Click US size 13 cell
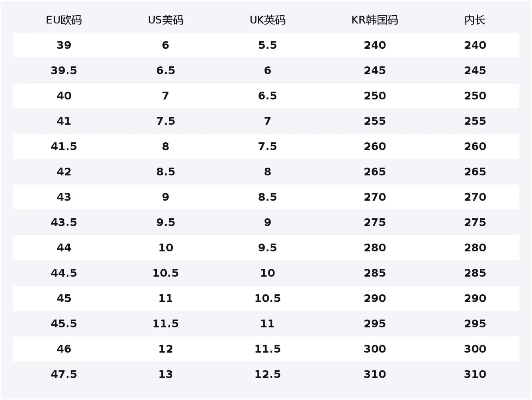The height and width of the screenshot is (400, 532). [166, 374]
